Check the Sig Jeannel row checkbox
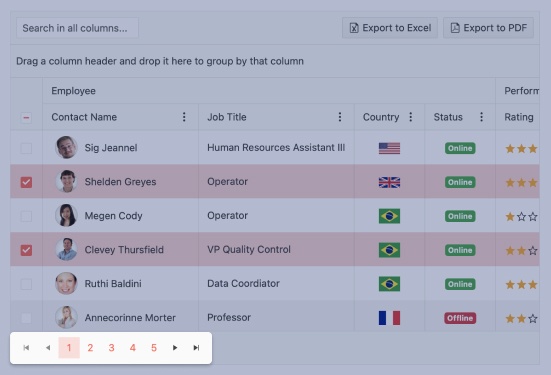The width and height of the screenshot is (551, 375). 26,148
